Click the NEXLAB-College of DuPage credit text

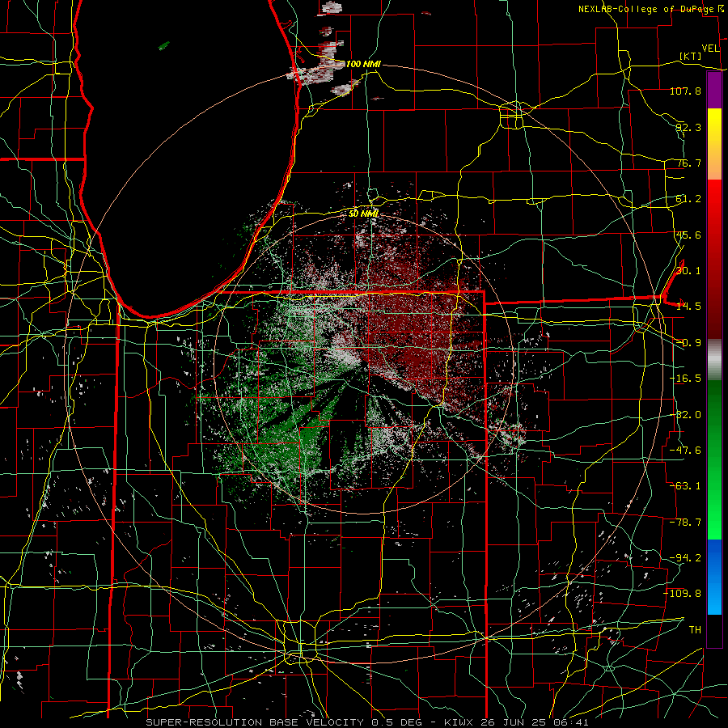(x=645, y=9)
